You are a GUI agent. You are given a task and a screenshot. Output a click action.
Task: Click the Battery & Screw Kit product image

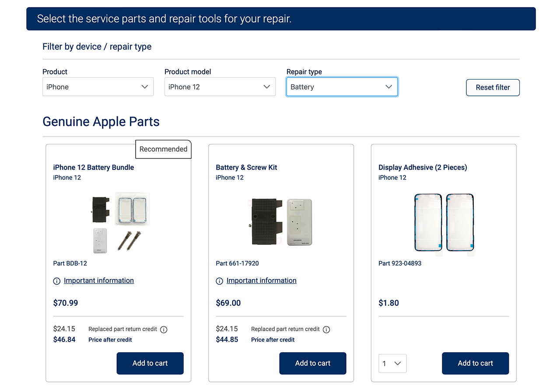281,222
